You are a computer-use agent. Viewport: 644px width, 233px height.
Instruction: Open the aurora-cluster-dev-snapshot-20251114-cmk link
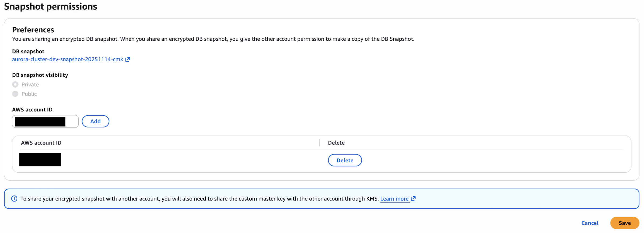[x=68, y=59]
